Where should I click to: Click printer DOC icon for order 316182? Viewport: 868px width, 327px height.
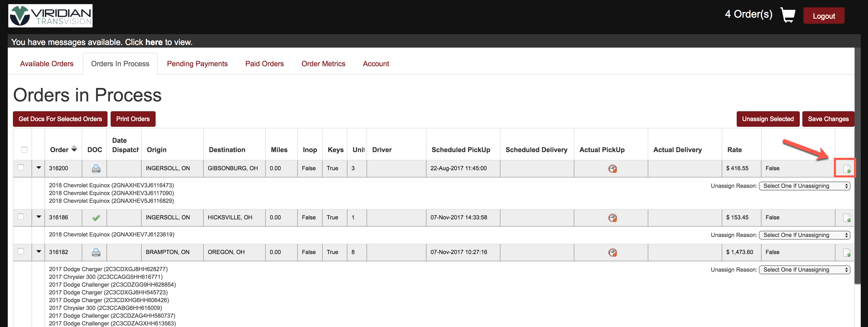point(96,252)
